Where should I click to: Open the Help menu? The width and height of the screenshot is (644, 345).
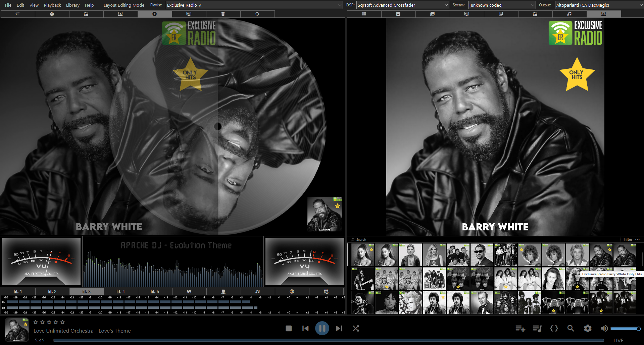click(x=89, y=5)
